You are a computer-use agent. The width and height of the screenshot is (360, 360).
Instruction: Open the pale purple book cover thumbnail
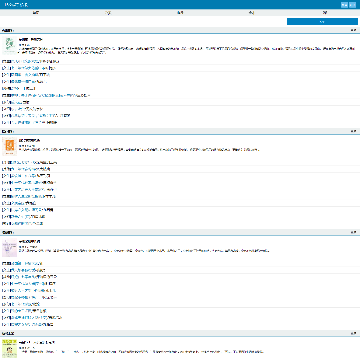[x=9, y=248]
